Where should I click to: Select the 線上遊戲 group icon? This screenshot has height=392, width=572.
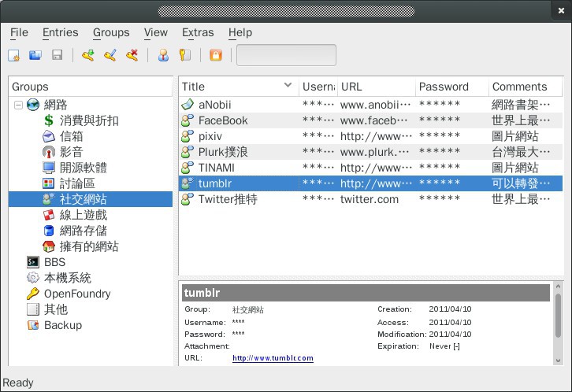click(x=49, y=215)
